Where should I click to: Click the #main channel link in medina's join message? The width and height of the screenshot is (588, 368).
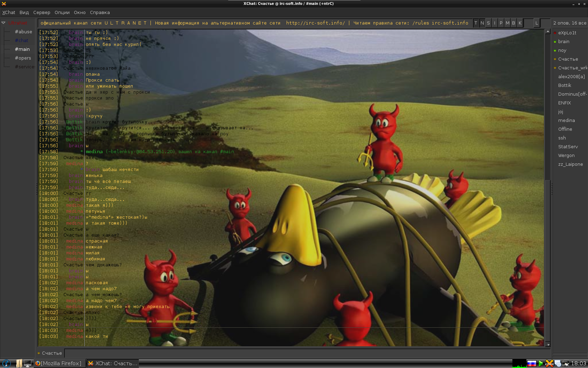tap(227, 152)
